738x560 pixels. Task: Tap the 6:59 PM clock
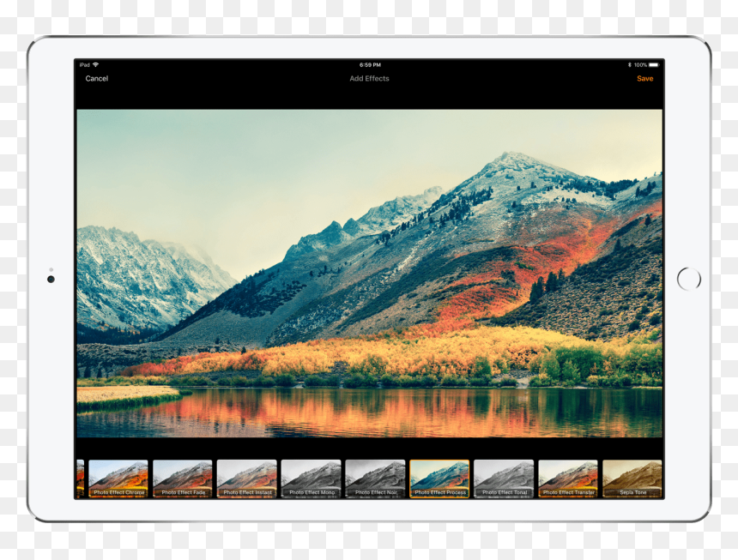370,65
